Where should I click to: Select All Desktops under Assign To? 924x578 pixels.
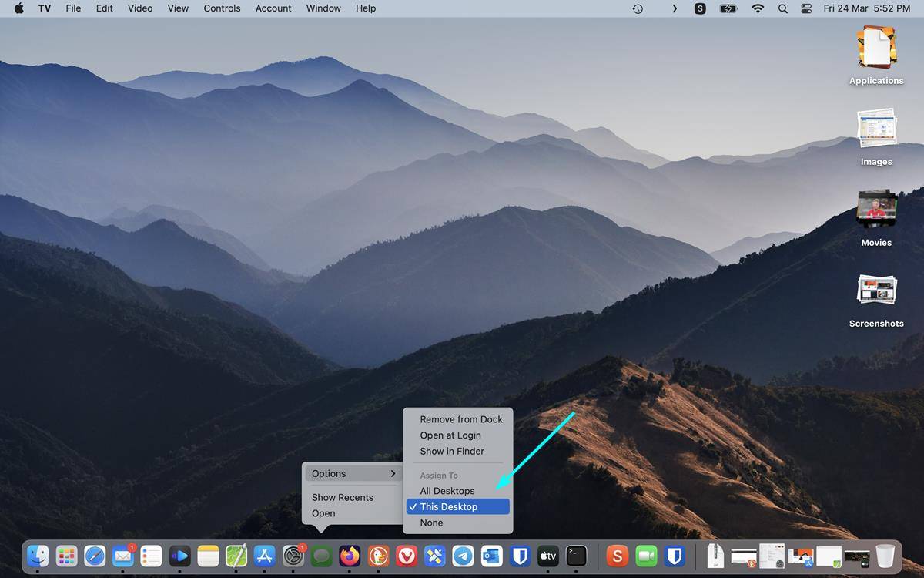pos(447,490)
